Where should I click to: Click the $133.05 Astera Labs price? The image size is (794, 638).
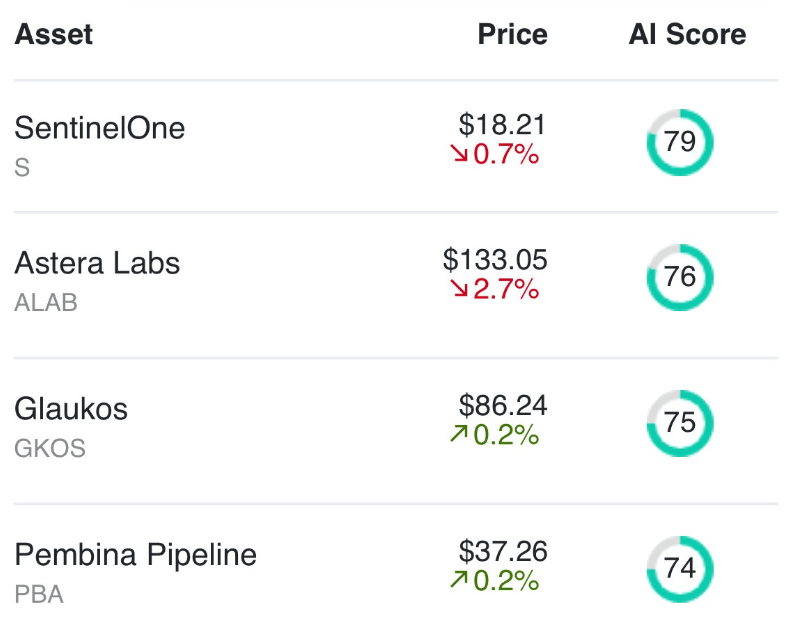point(495,261)
